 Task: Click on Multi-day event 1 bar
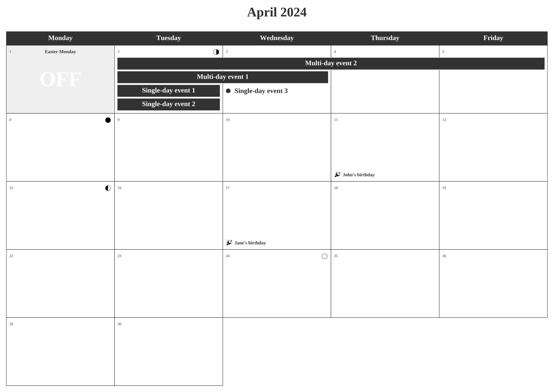(x=223, y=77)
